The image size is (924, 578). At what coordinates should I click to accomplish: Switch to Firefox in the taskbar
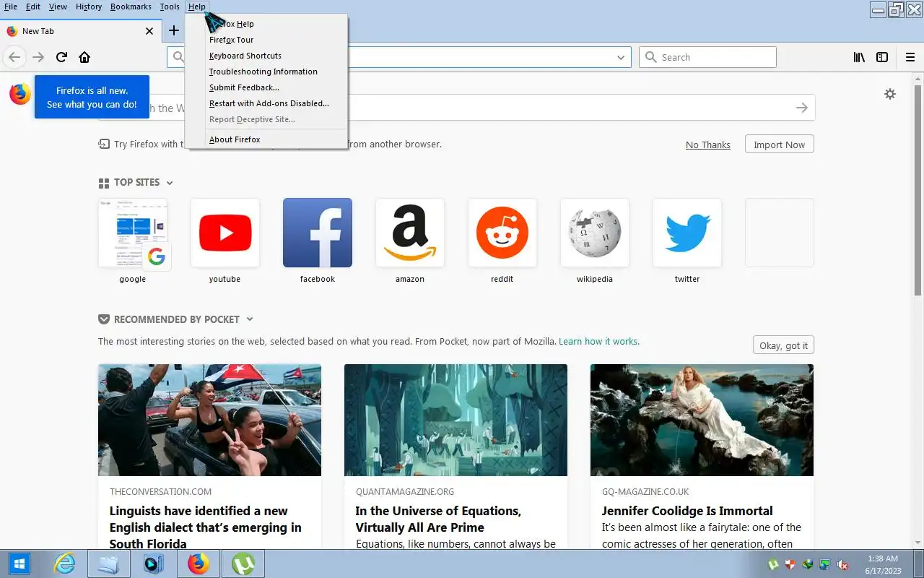[198, 564]
